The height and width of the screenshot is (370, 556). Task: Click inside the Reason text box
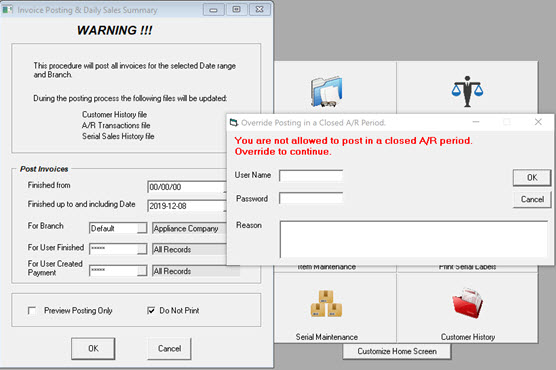[x=414, y=239]
